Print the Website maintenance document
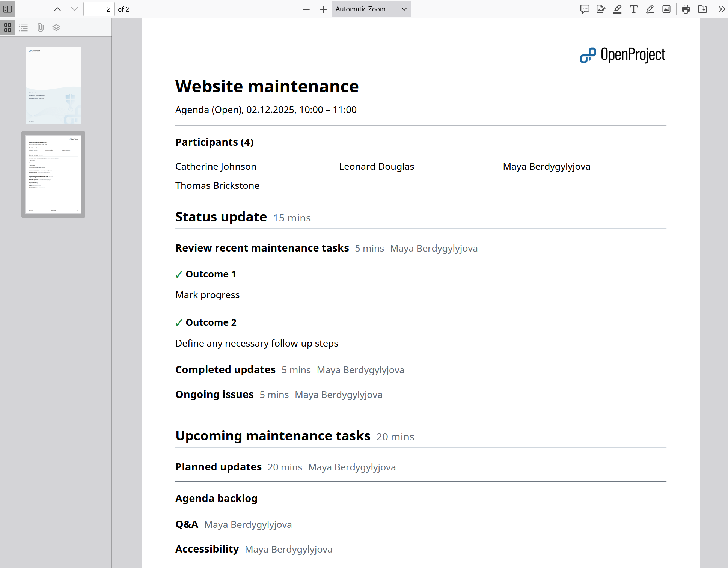The image size is (728, 568). 685,9
